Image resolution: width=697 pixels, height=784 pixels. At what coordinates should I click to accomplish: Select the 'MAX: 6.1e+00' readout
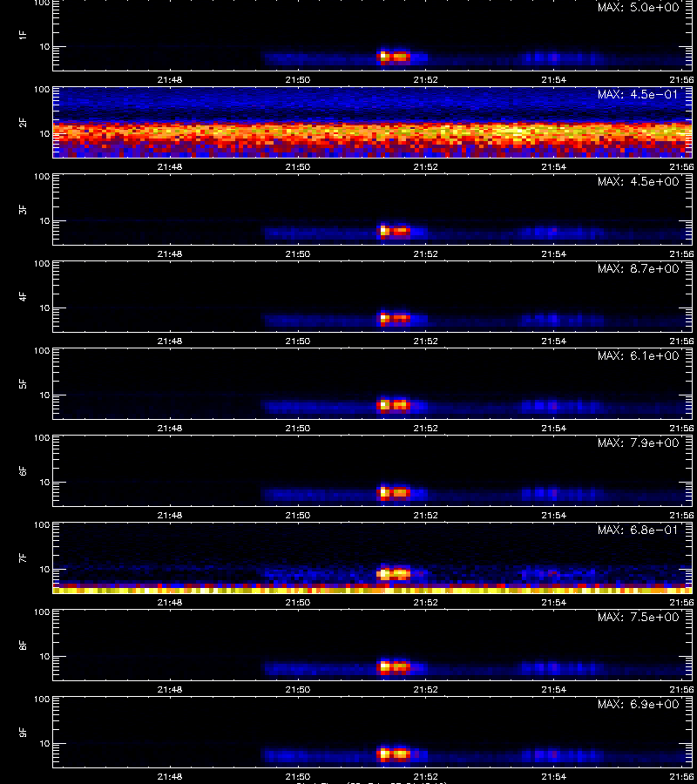[638, 355]
